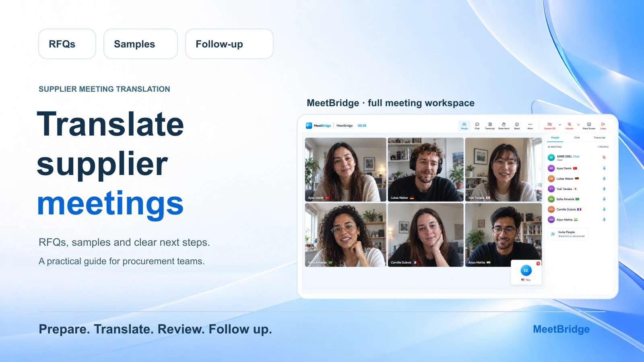Click Unmute microphone button

[569, 126]
